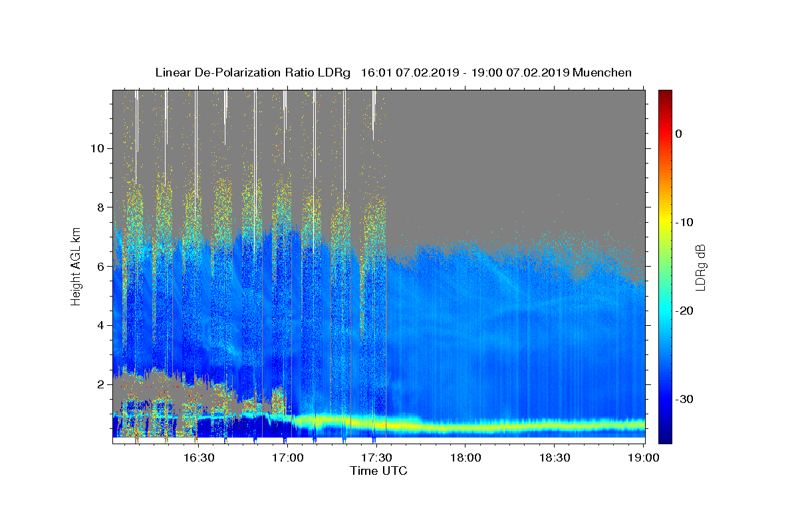Click the dark blue bottom of the colorbar
The height and width of the screenshot is (532, 798).
click(665, 436)
